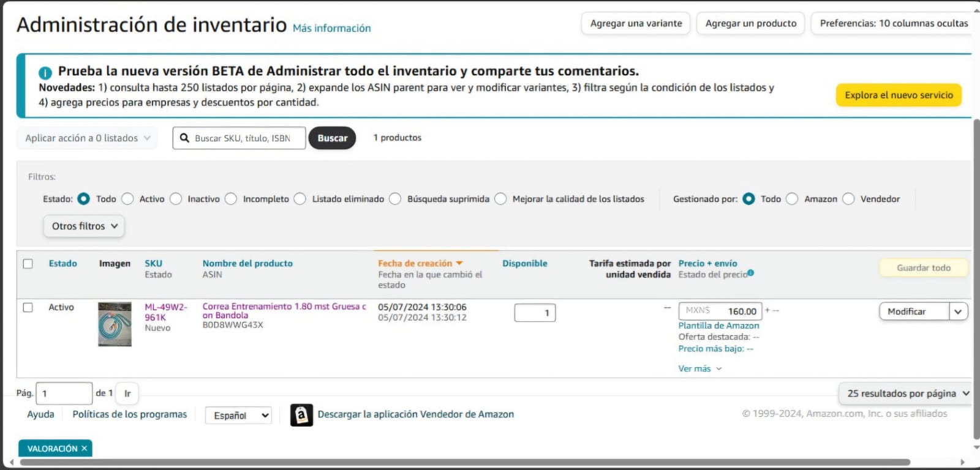The image size is (980, 470).
Task: Open the Español language selector
Action: pyautogui.click(x=238, y=416)
